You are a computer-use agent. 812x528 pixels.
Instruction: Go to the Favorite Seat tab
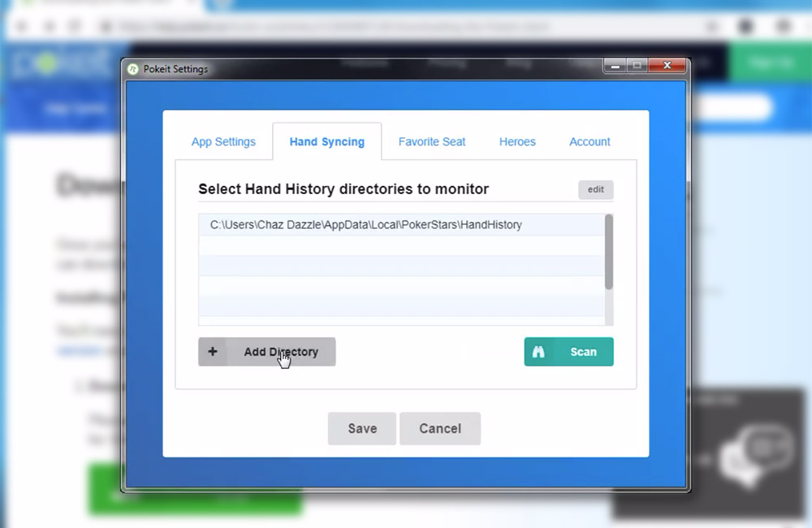click(432, 141)
